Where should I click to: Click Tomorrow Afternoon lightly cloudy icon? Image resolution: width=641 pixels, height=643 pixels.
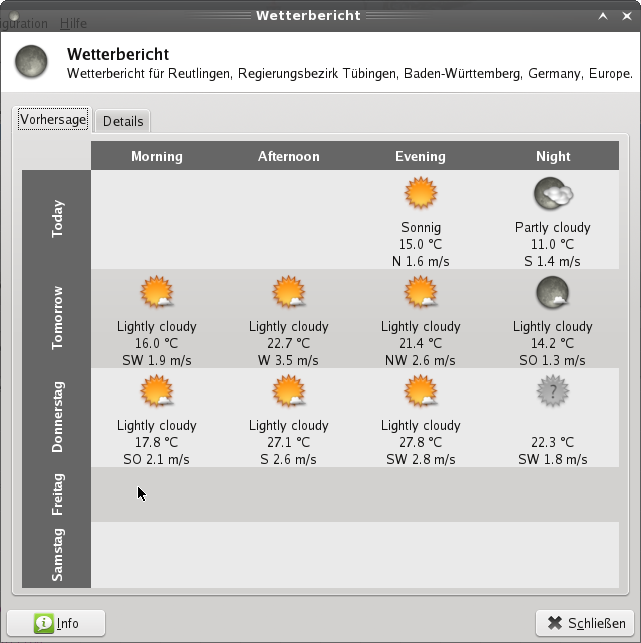point(288,293)
